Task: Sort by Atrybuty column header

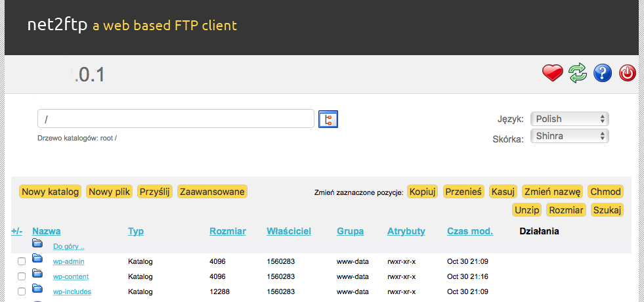Action: [406, 231]
